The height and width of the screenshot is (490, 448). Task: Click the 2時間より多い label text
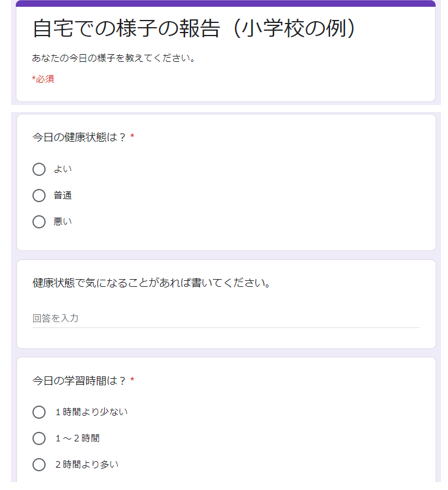(x=87, y=464)
